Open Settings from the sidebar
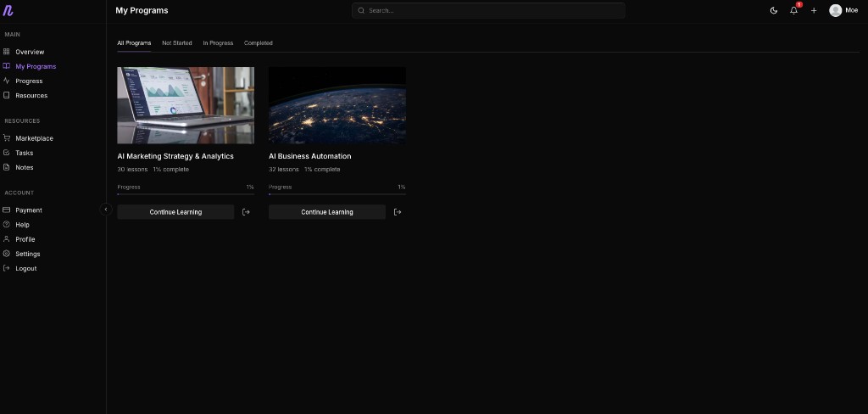868x414 pixels. (x=28, y=254)
